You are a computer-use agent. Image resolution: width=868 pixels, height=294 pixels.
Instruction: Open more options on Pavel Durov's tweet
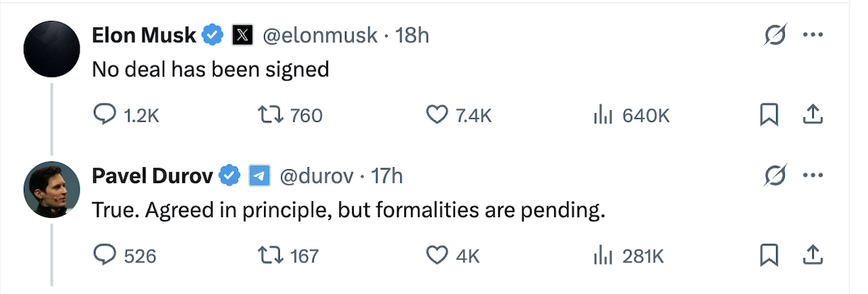tap(814, 176)
